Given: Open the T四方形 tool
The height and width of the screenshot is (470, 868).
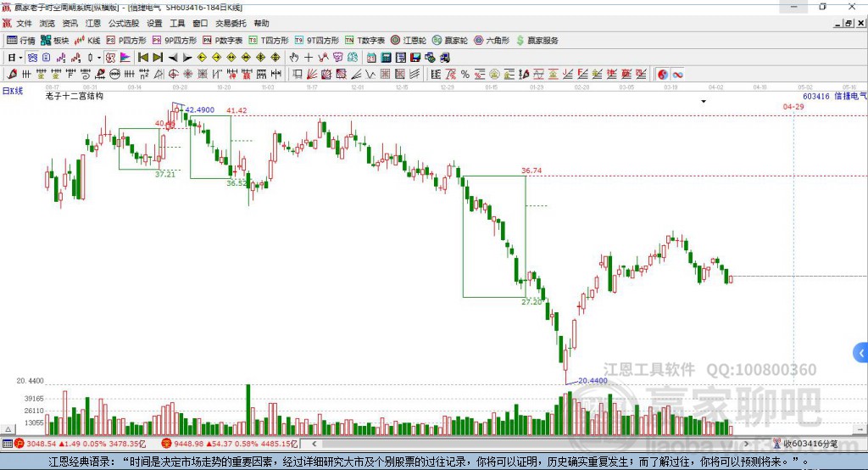Looking at the screenshot, I should [269, 41].
